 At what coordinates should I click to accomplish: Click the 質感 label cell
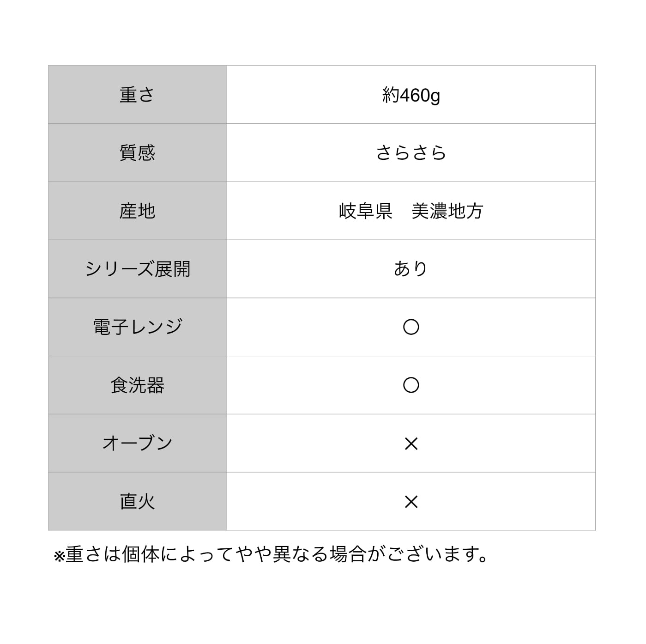pos(137,153)
